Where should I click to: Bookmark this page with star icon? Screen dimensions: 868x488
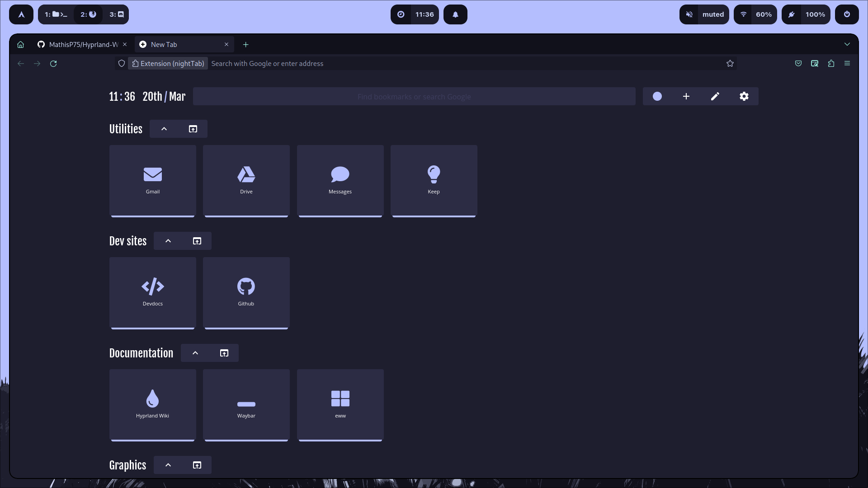(x=730, y=64)
